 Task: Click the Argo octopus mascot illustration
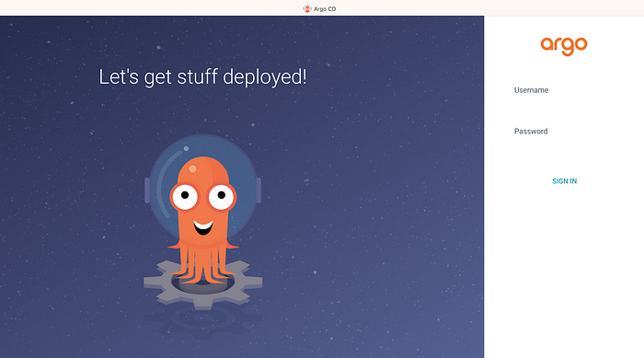point(203,222)
